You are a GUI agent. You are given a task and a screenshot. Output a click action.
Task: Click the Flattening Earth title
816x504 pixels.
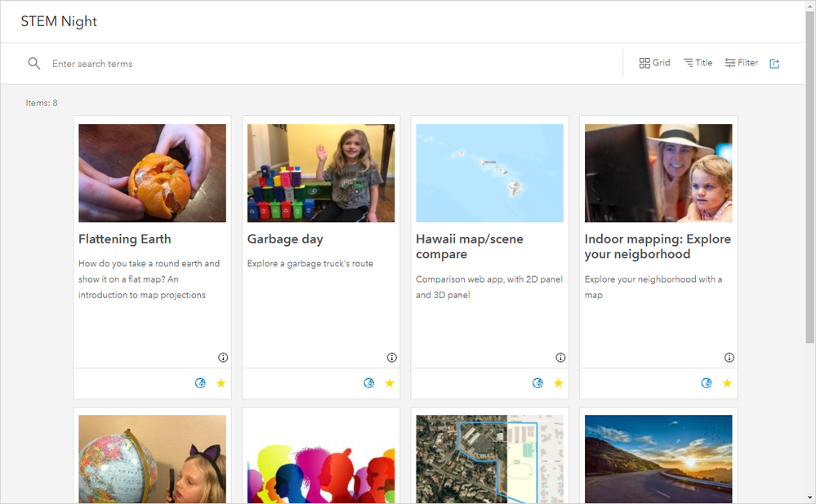tap(125, 239)
